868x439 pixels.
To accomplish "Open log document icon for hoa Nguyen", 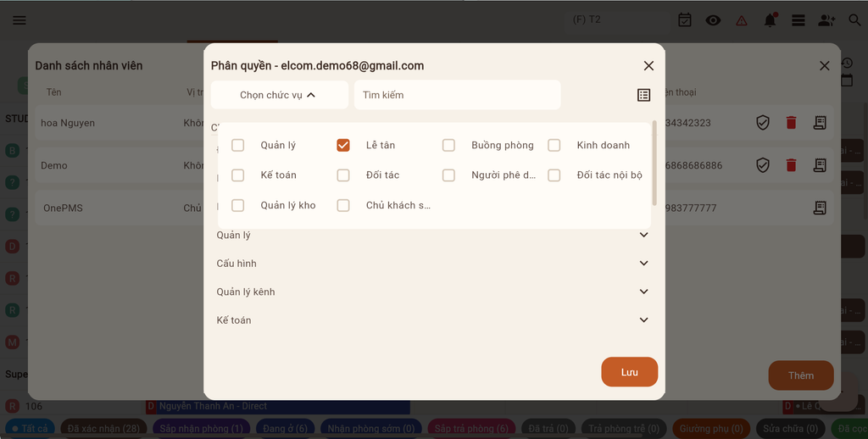I will coord(820,122).
